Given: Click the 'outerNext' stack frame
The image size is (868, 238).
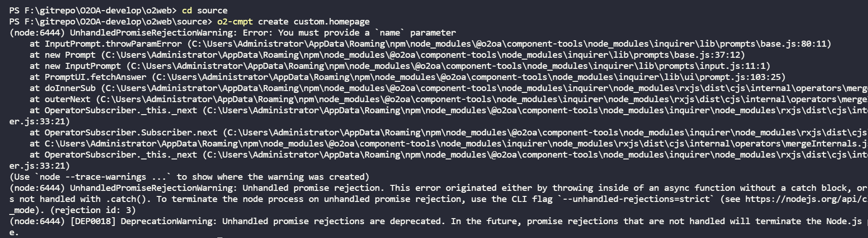Looking at the screenshot, I should click(67, 99).
